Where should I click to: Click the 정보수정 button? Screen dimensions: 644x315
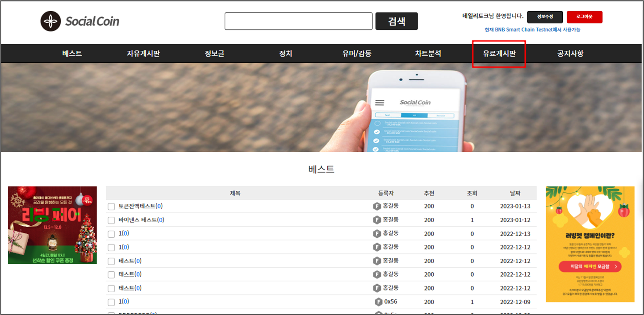[x=545, y=17]
